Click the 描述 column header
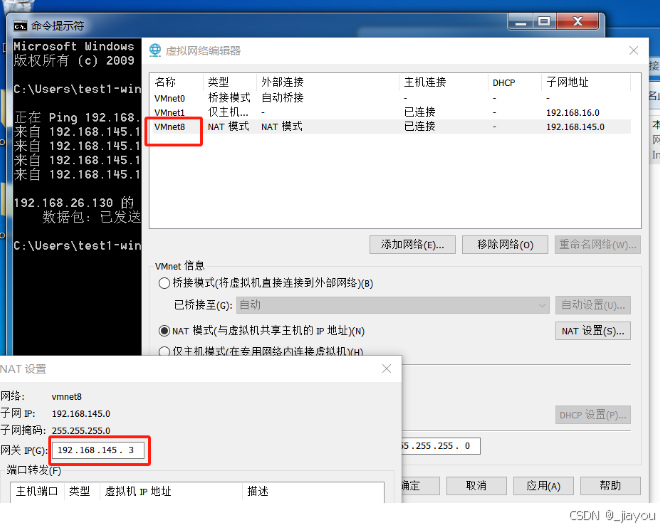This screenshot has height=529, width=660. (313, 491)
